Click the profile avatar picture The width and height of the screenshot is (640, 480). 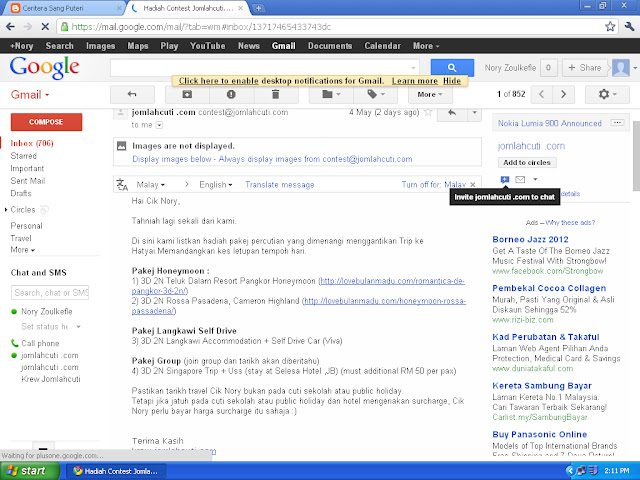coord(620,68)
